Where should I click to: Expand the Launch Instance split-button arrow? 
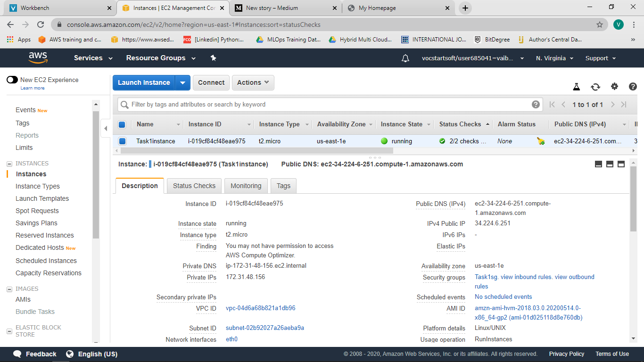(x=182, y=82)
